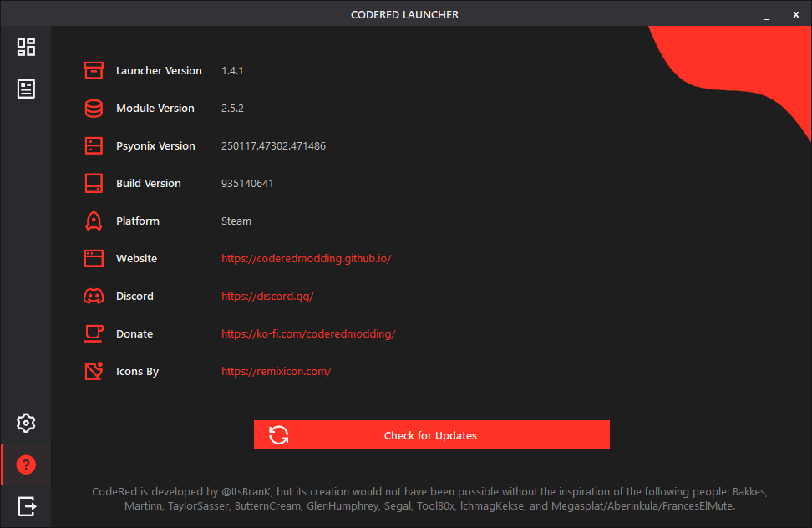Click the Platform label
Screen dimensions: 812x528
(137, 221)
